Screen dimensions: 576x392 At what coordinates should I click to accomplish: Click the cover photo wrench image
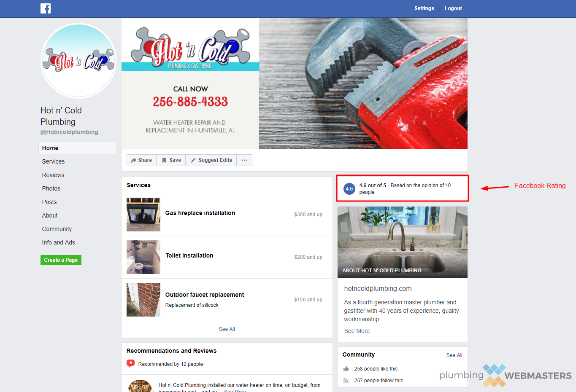363,83
